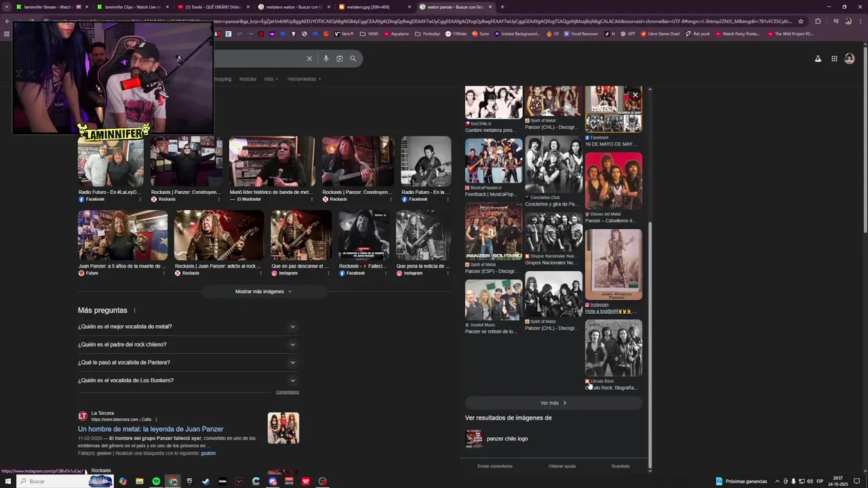Open the 'Vocal Remover' bookmark
This screenshot has height=488, width=868.
(580, 33)
